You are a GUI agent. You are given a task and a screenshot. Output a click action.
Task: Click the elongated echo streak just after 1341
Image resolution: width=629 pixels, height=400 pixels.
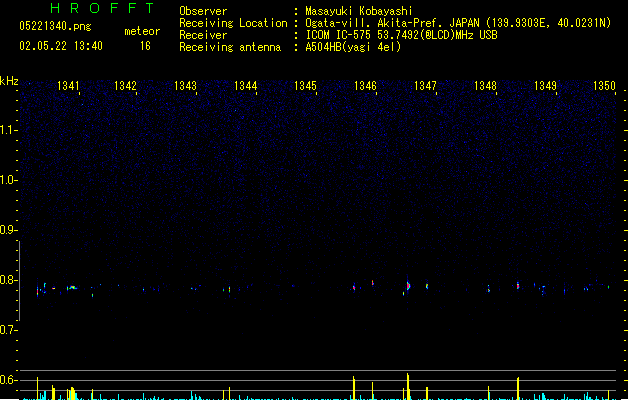point(72,287)
